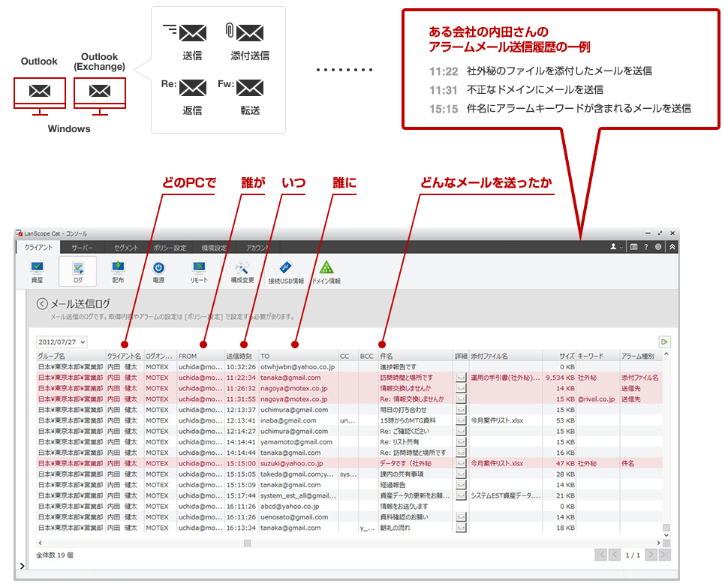Open detail icon for the 15:17:44 row
Screen dimensions: 728x584
click(x=461, y=495)
